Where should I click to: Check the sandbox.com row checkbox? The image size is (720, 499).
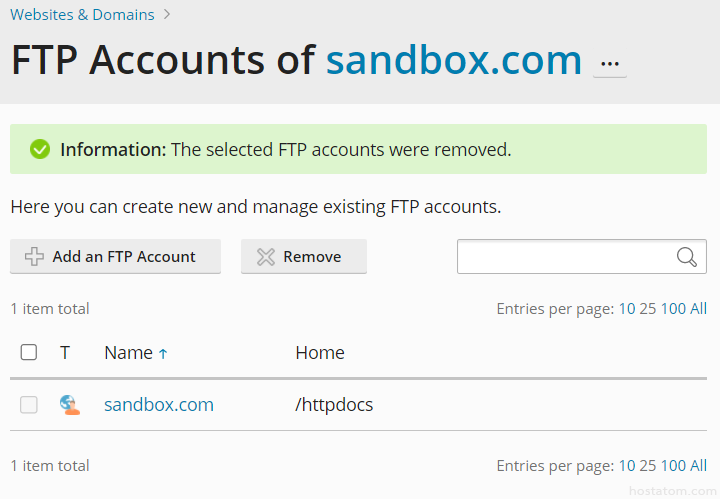coord(29,405)
